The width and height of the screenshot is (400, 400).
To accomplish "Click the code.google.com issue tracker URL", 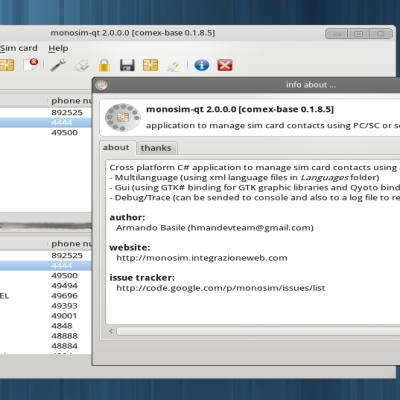I will tap(221, 288).
